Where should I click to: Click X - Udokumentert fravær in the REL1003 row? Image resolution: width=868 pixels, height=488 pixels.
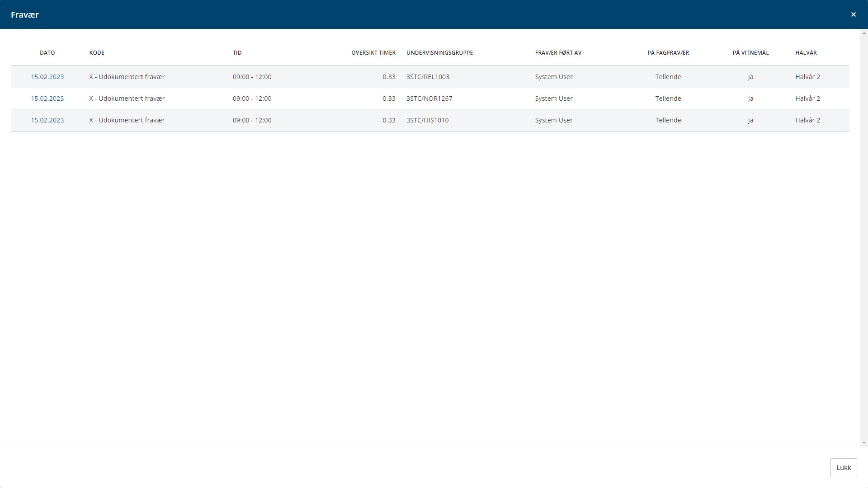(127, 77)
